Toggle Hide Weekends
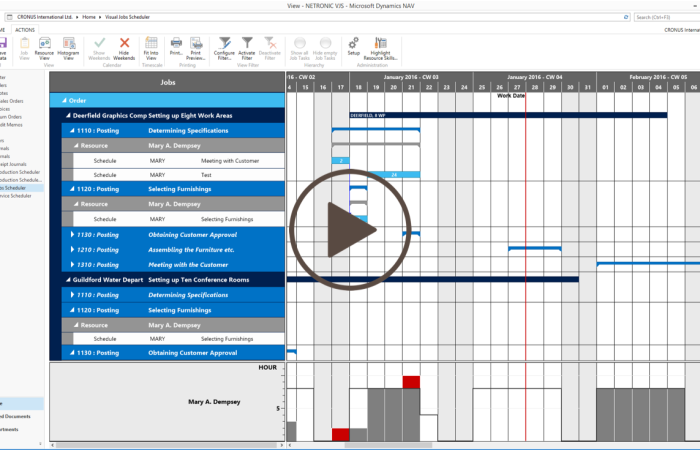700x450 pixels. (124, 49)
